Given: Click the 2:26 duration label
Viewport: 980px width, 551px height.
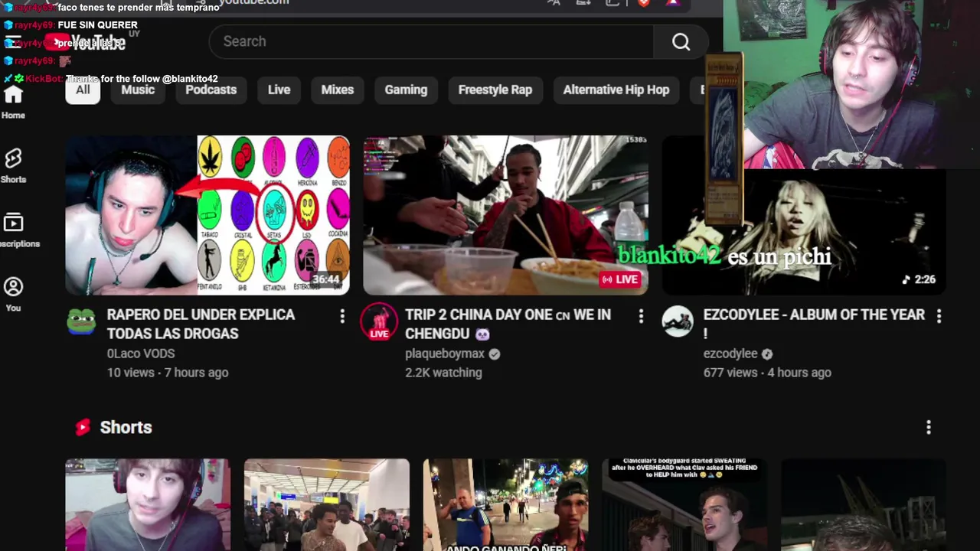Looking at the screenshot, I should pyautogui.click(x=919, y=279).
